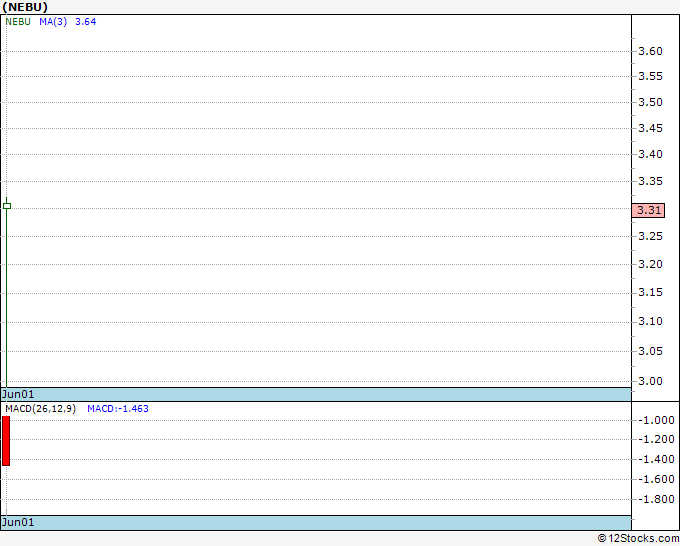Click the 3.00 price axis label
The width and height of the screenshot is (680, 546).
pyautogui.click(x=651, y=381)
